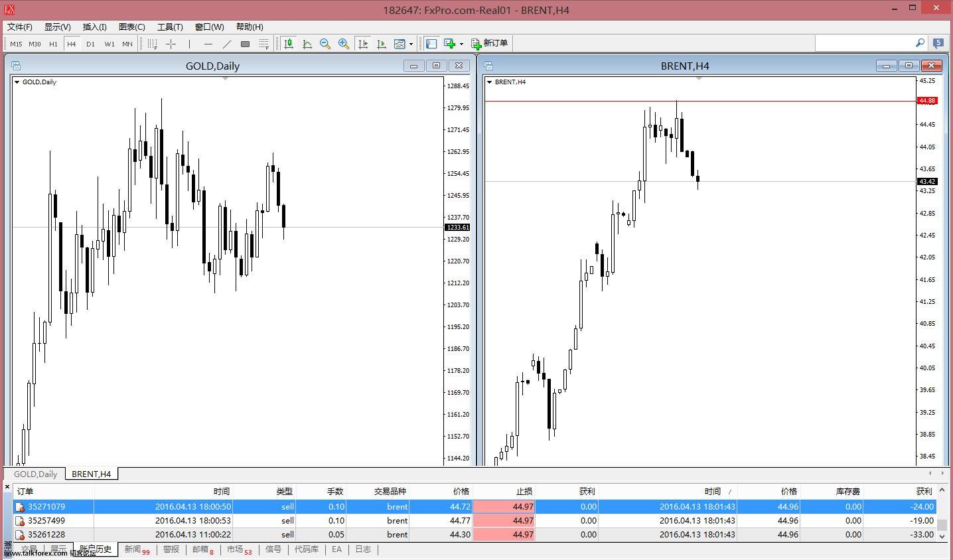
Task: Set timeframe to H1
Action: click(x=53, y=44)
